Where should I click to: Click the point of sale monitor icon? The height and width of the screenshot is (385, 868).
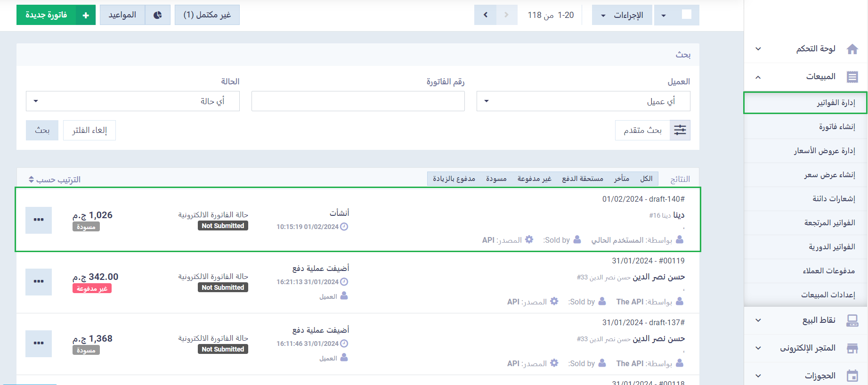852,320
